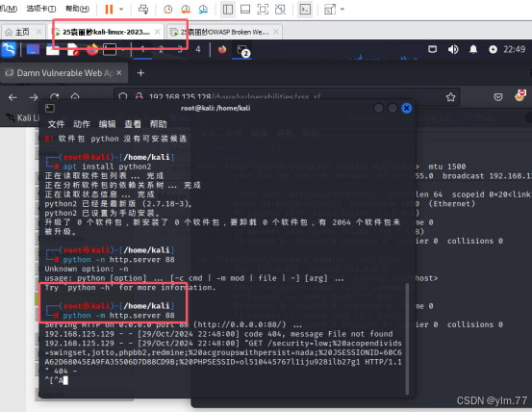Open the notifications bell icon
Viewport: 532px width, 412px height.
473,49
